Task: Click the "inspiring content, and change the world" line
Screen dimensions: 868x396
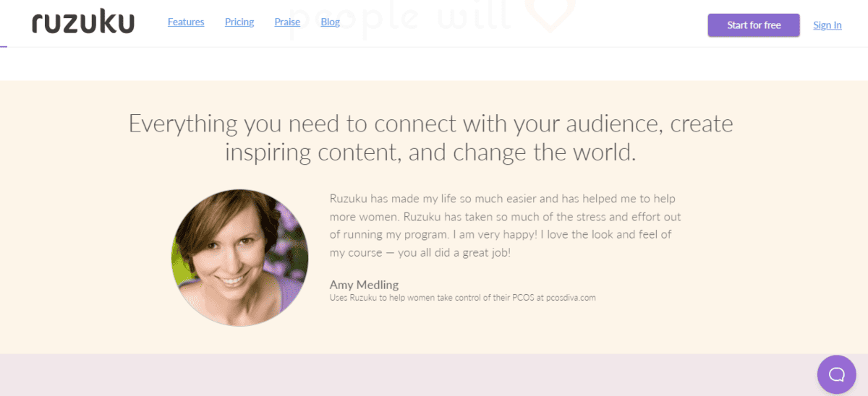Action: [x=430, y=152]
